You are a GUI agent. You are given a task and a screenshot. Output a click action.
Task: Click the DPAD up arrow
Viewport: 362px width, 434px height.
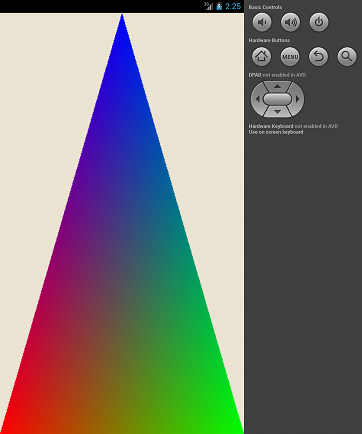tap(277, 86)
